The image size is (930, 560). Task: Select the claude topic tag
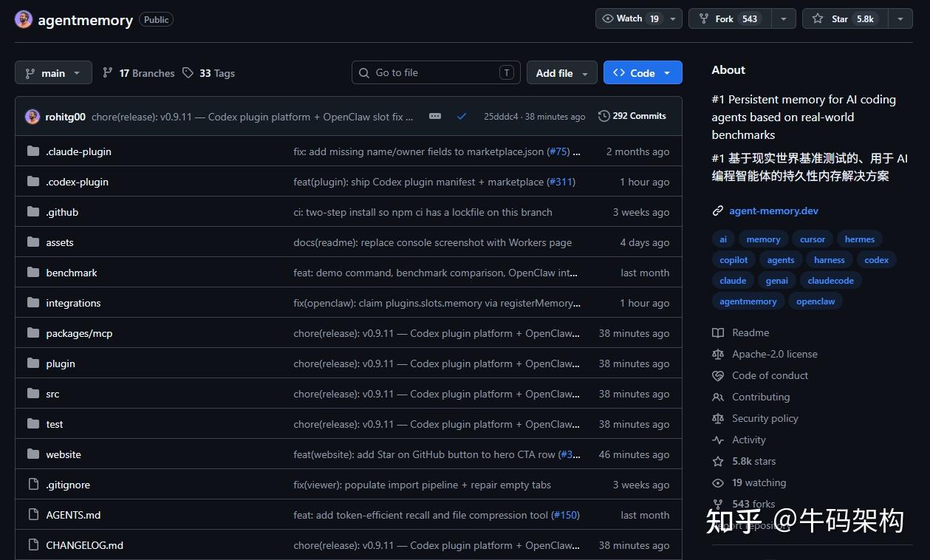733,281
